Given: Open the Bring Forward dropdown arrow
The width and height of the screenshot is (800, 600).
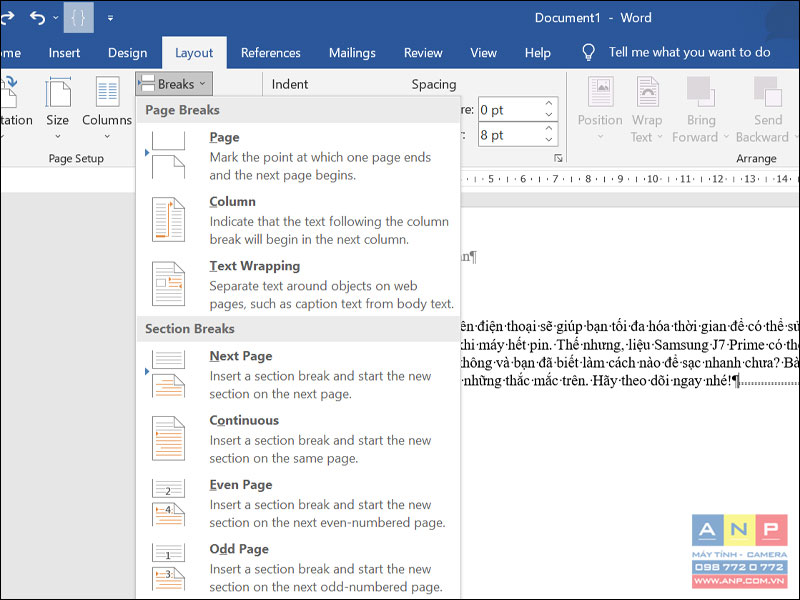Looking at the screenshot, I should 726,137.
